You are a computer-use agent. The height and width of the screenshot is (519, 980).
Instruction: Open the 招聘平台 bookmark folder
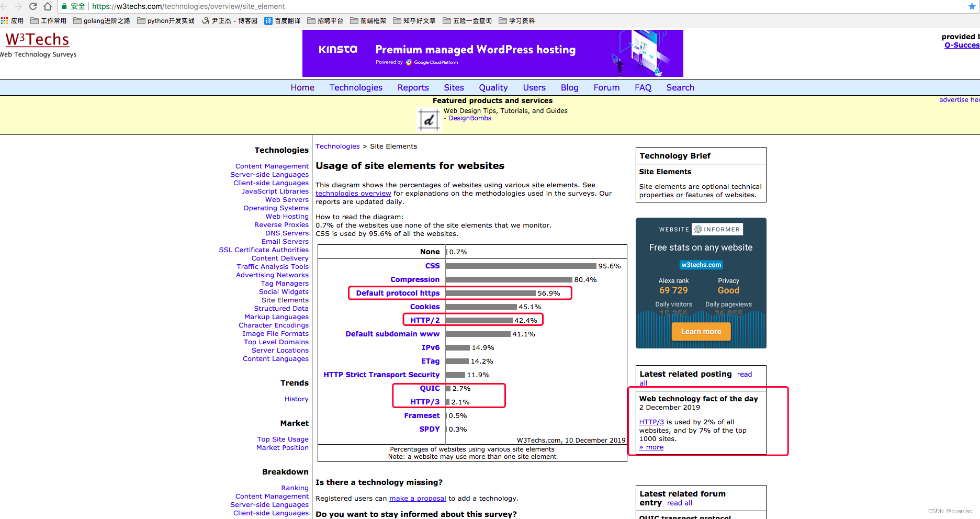(x=325, y=21)
